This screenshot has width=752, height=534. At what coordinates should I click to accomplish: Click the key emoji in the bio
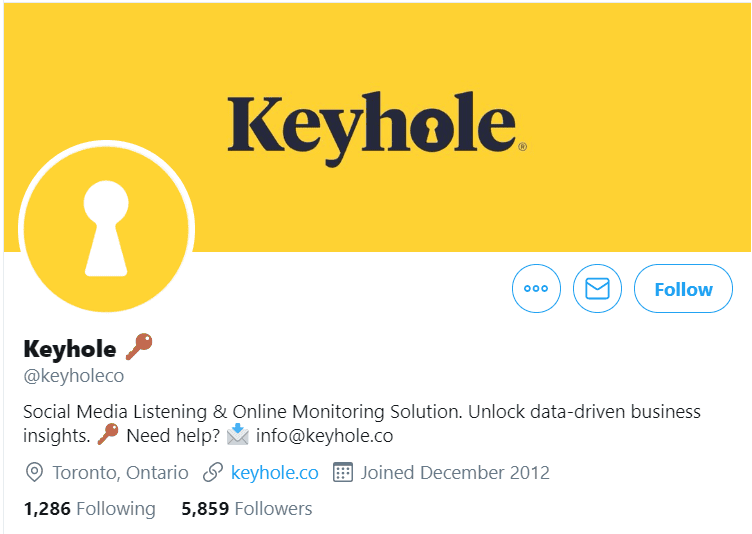click(x=108, y=435)
